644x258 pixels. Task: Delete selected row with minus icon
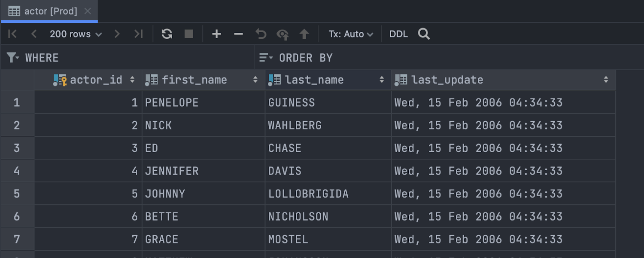pyautogui.click(x=238, y=34)
